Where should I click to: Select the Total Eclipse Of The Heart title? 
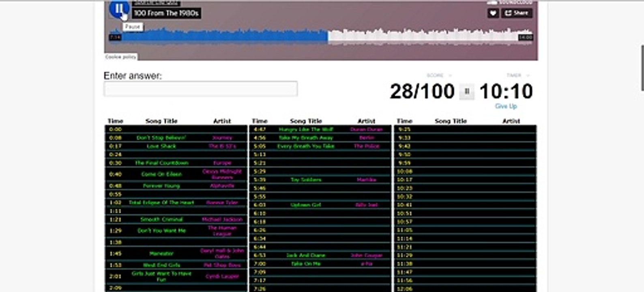[161, 203]
